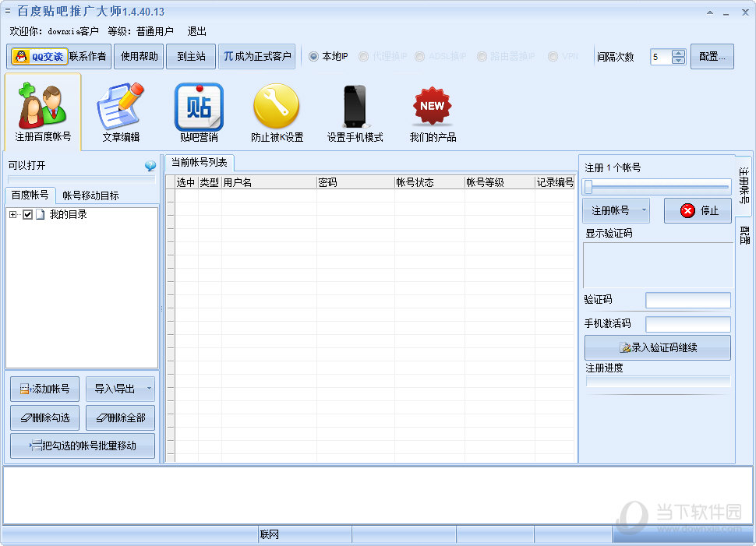Click the 添加帐号 button
This screenshot has width=756, height=546.
point(45,389)
